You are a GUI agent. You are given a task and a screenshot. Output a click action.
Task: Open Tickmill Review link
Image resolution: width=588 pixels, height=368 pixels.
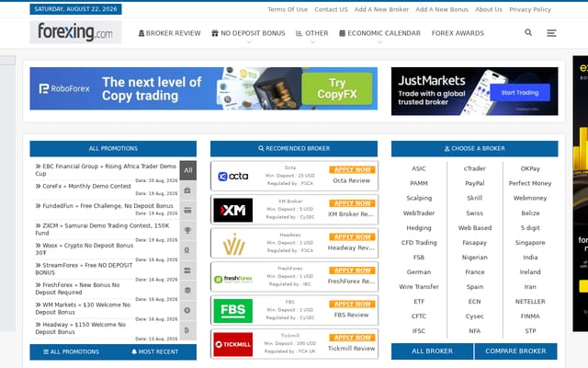tap(351, 349)
